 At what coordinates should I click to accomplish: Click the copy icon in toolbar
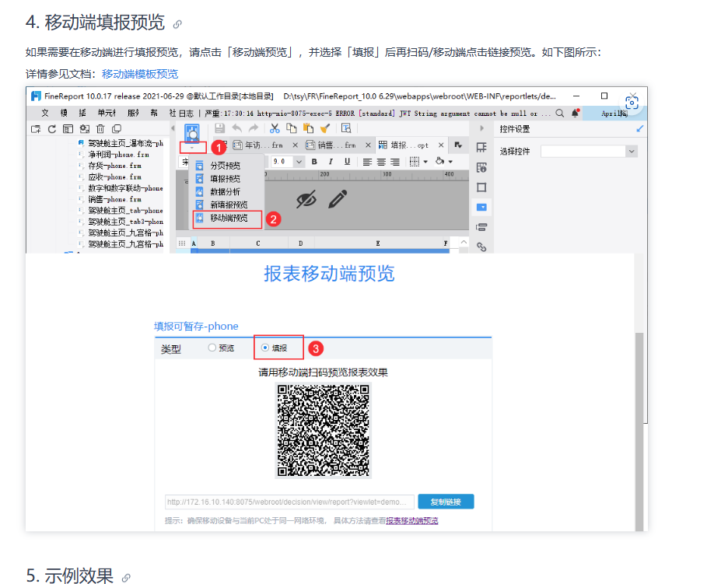[292, 128]
